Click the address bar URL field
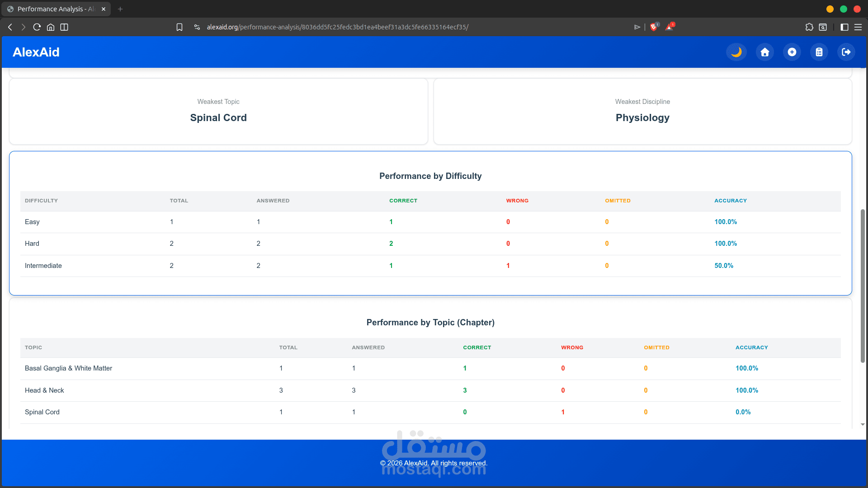 click(x=337, y=27)
